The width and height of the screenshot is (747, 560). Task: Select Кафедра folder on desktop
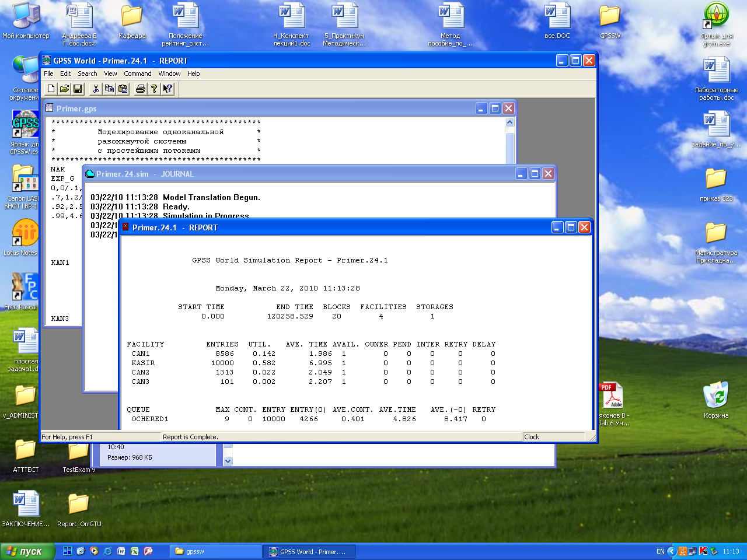[132, 22]
